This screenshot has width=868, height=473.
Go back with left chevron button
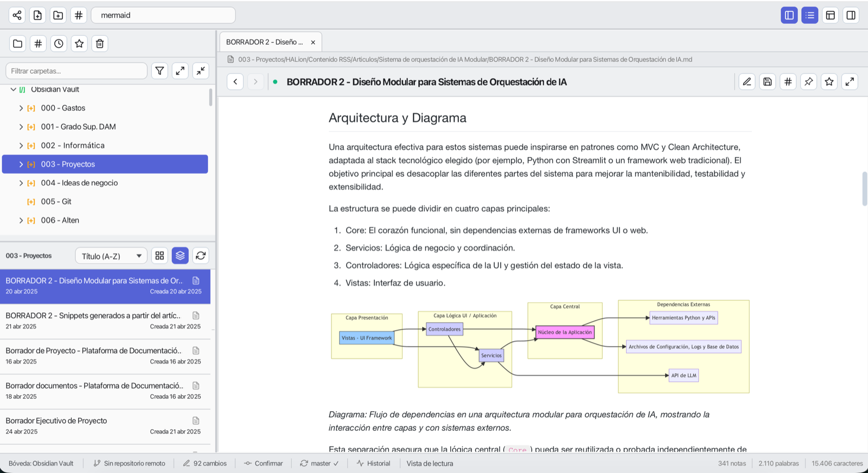[x=235, y=82]
